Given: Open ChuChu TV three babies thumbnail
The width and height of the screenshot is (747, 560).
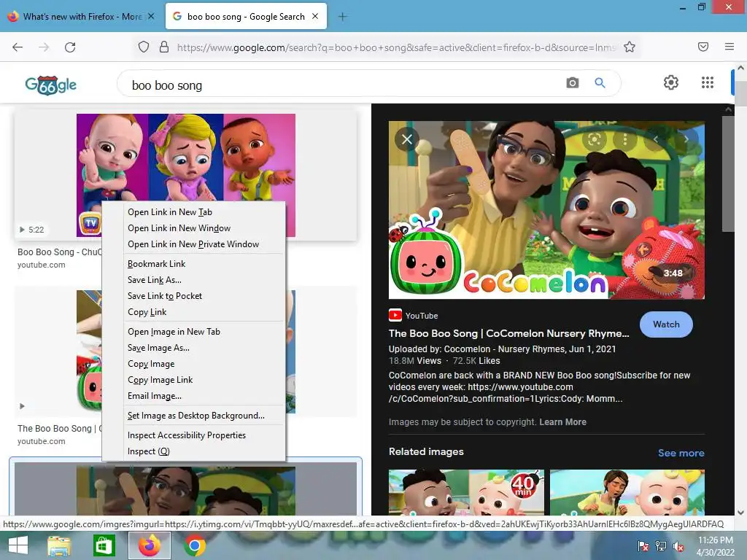Looking at the screenshot, I should tap(186, 175).
